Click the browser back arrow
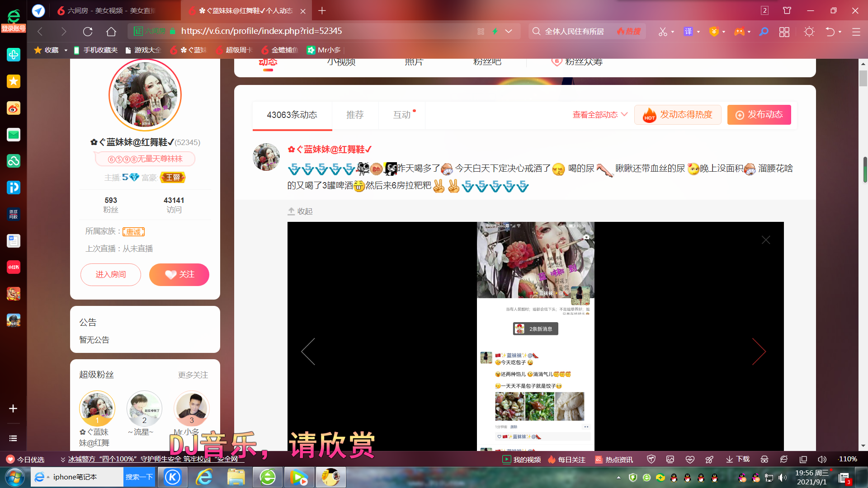868x488 pixels. click(40, 31)
